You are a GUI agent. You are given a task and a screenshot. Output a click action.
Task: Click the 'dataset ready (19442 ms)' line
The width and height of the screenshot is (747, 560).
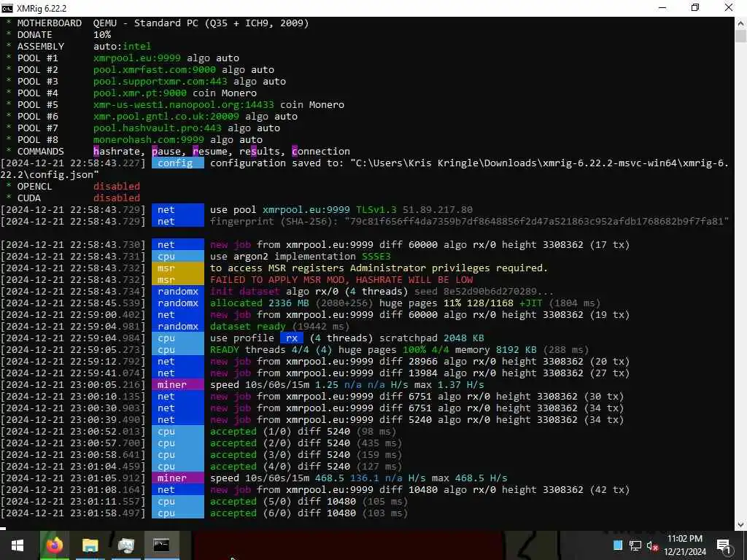pos(279,326)
